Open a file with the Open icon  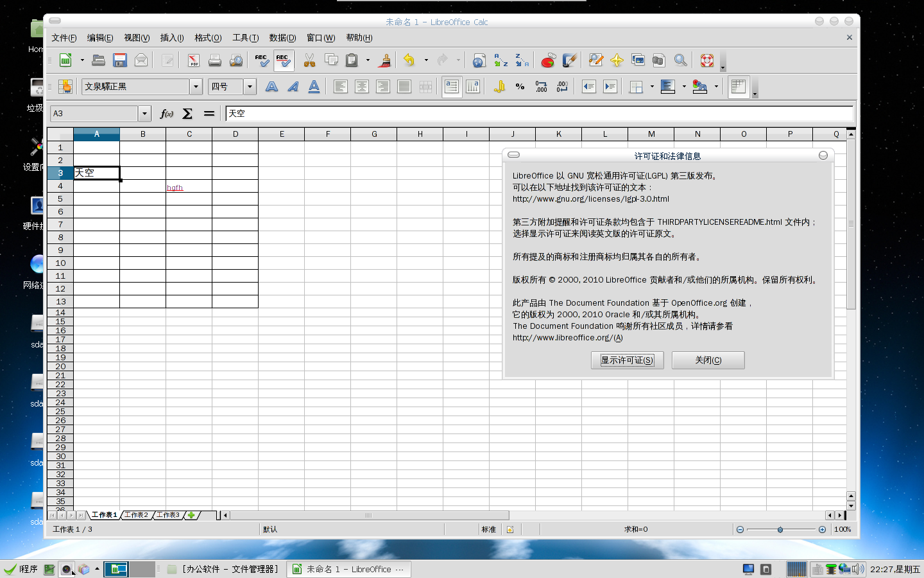point(98,60)
